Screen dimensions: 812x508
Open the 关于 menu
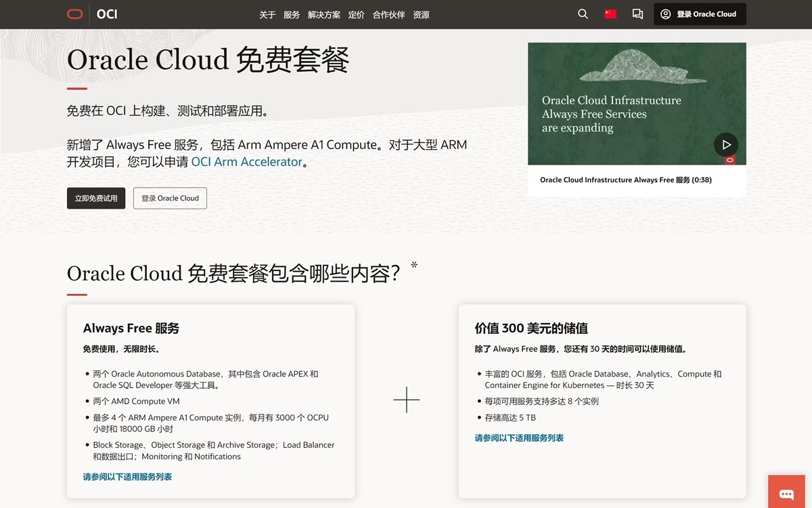click(267, 15)
